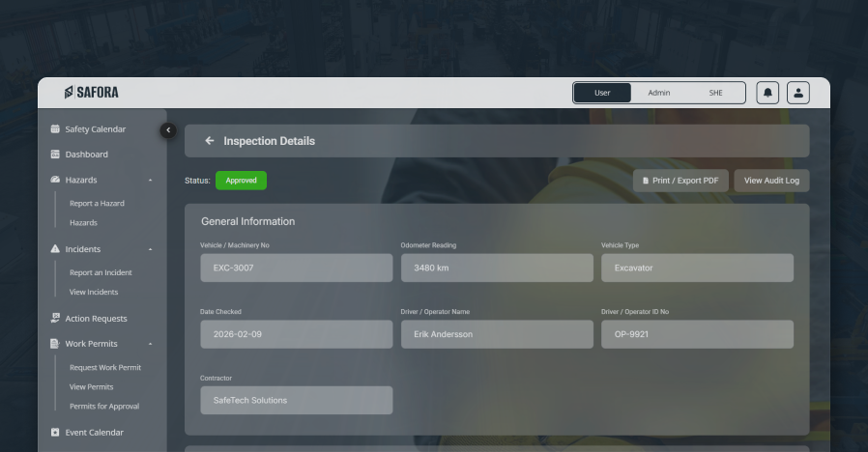Click the SAFORA logo
868x452 pixels.
92,93
